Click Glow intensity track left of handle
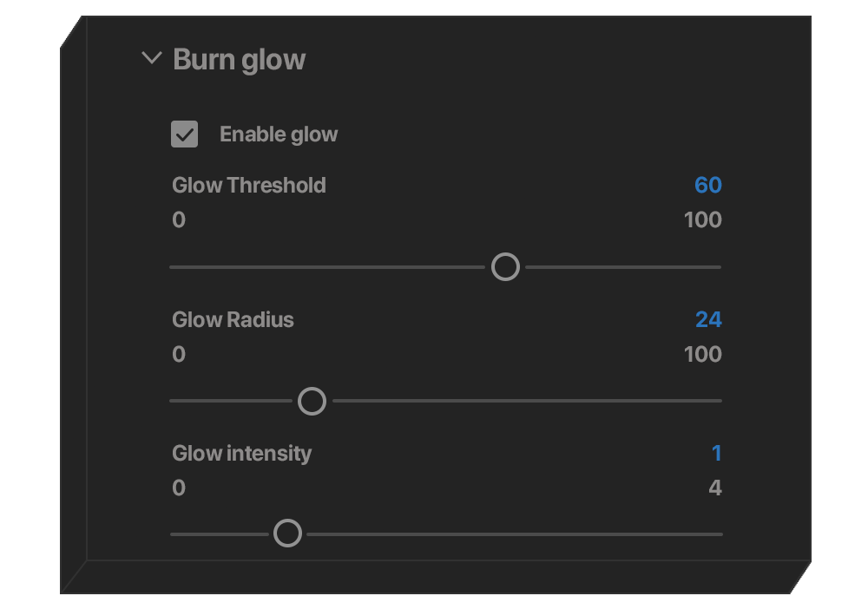The height and width of the screenshot is (609, 868). point(219,534)
